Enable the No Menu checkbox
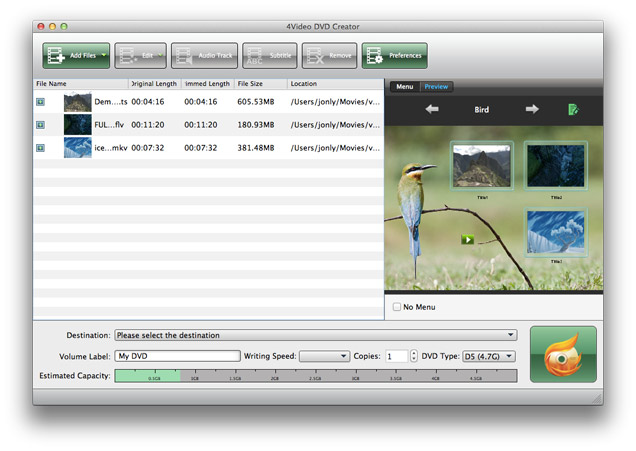The height and width of the screenshot is (451, 636). click(x=397, y=307)
